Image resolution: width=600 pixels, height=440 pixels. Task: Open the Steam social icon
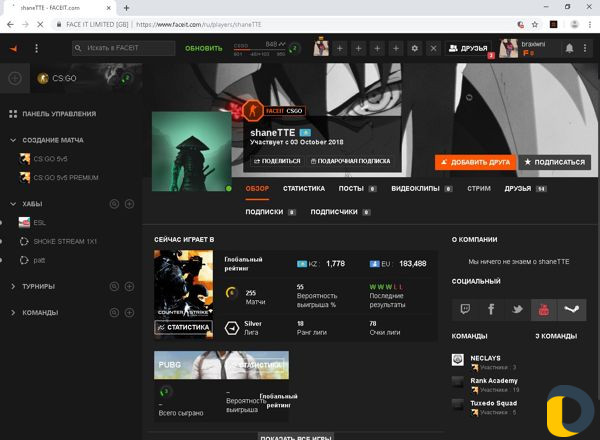[571, 309]
